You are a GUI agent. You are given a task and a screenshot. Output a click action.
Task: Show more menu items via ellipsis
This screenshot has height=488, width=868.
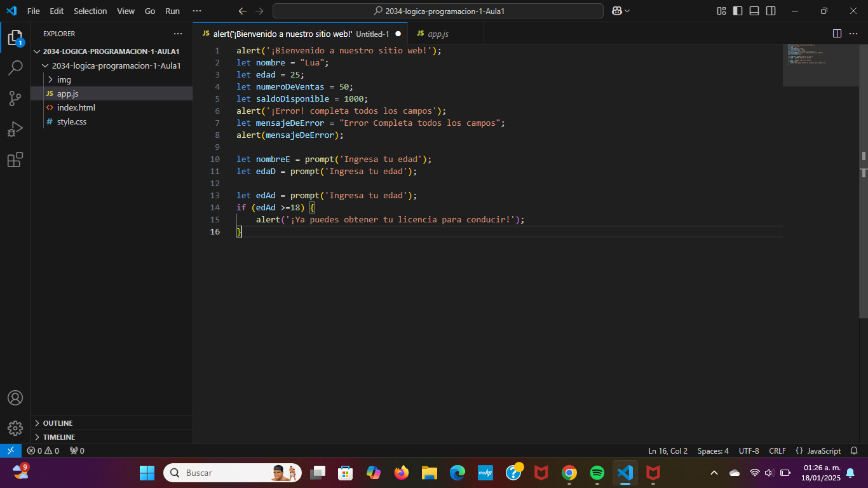pyautogui.click(x=197, y=11)
